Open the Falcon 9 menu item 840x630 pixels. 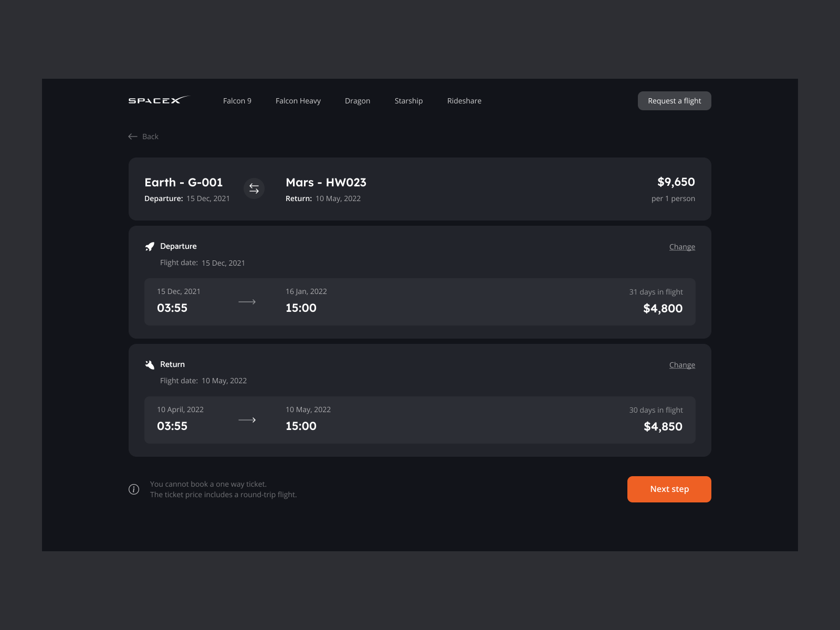point(237,100)
